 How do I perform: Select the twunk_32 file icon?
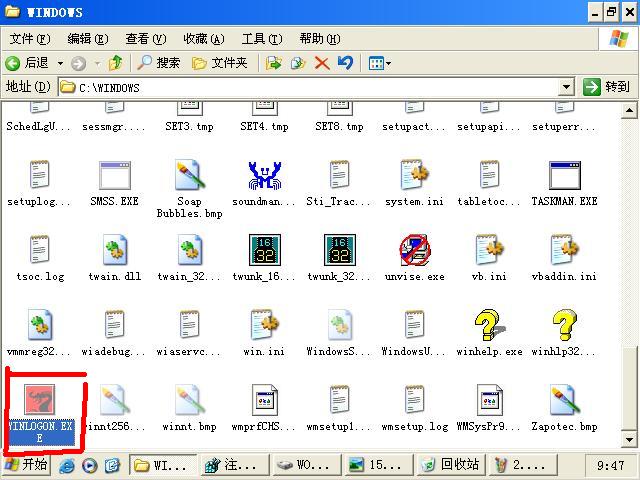(x=340, y=250)
